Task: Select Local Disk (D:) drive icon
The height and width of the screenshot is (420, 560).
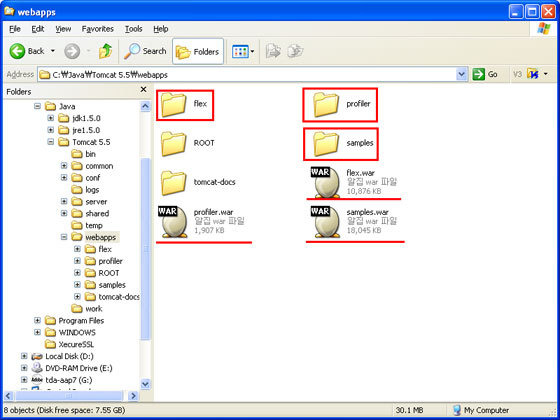Action: 37,356
